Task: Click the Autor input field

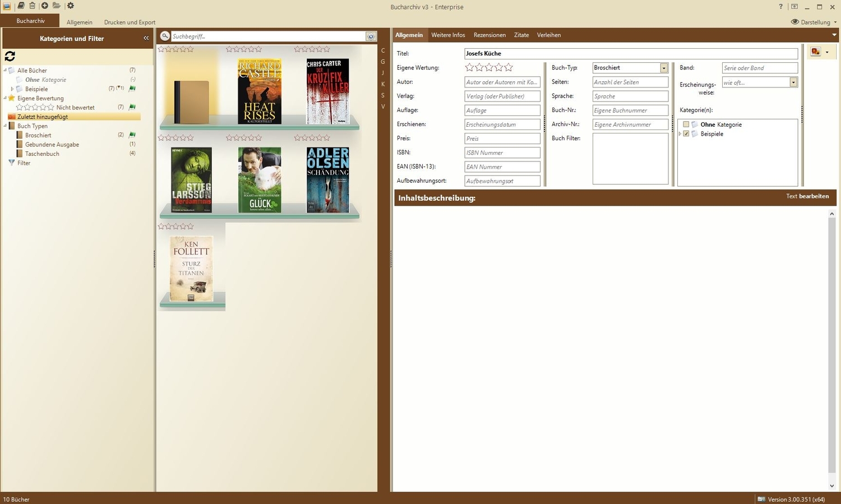Action: pos(502,82)
